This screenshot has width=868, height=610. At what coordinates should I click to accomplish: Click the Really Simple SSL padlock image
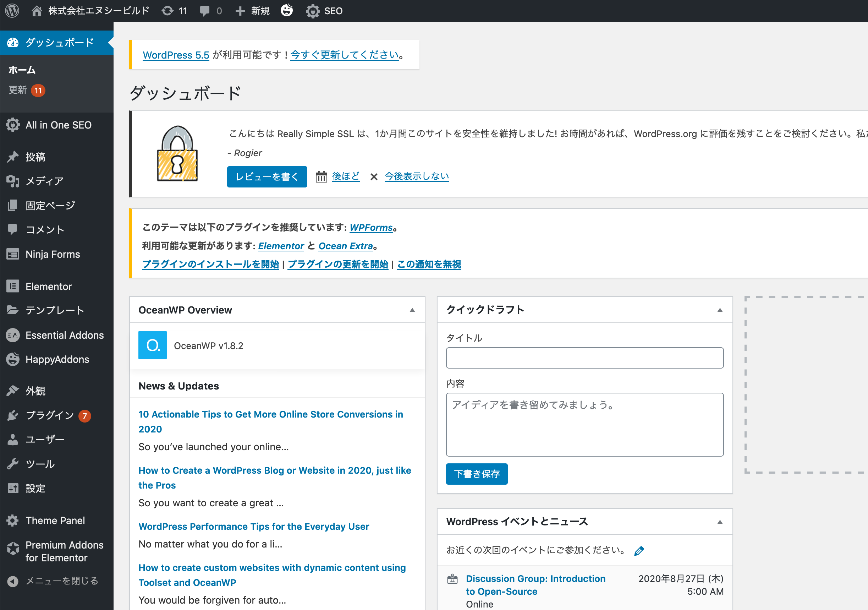pyautogui.click(x=177, y=153)
